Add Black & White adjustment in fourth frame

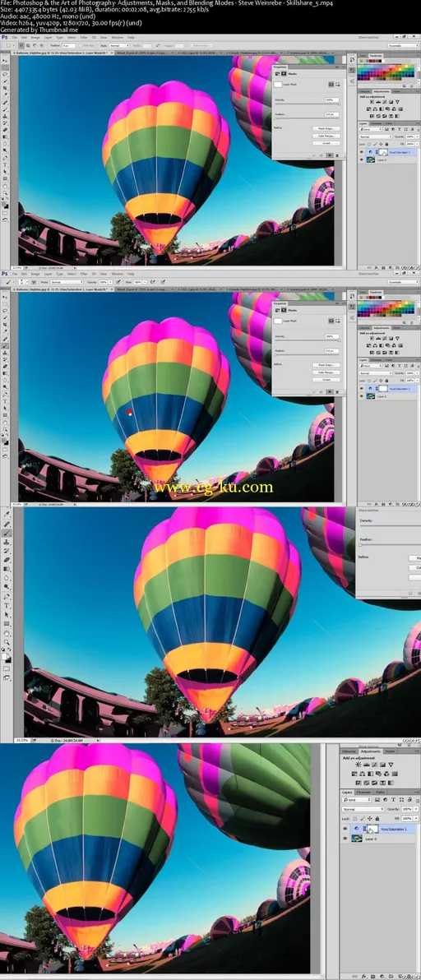[x=370, y=774]
